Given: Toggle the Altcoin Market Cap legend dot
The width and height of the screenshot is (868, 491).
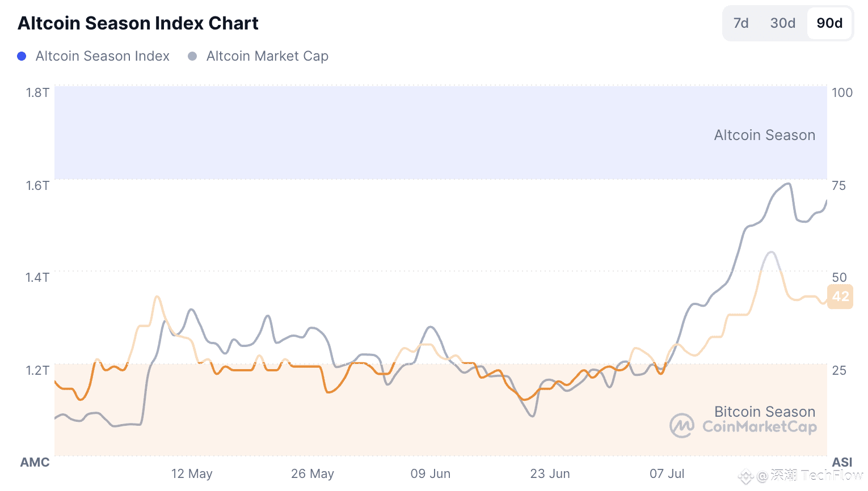Looking at the screenshot, I should (192, 56).
